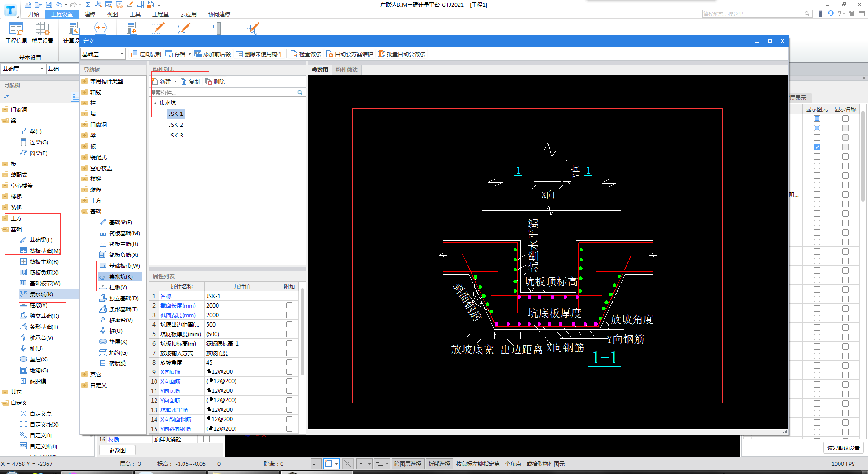Viewport: 868px width, 474px height.
Task: Switch to 构件做法 tab
Action: click(347, 70)
